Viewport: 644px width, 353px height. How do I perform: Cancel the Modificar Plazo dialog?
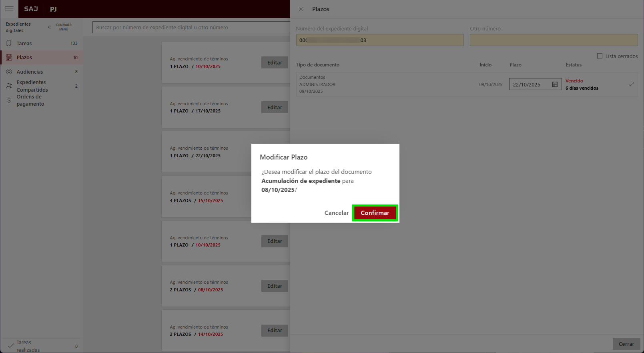pos(336,213)
